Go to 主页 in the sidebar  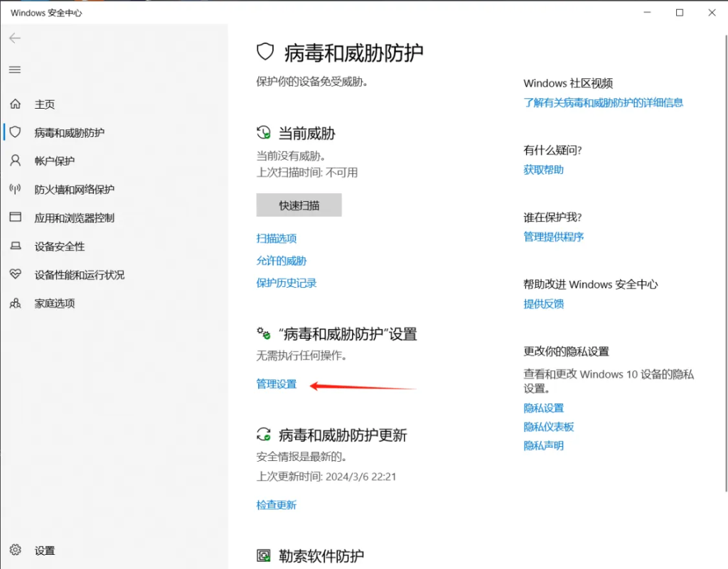45,104
